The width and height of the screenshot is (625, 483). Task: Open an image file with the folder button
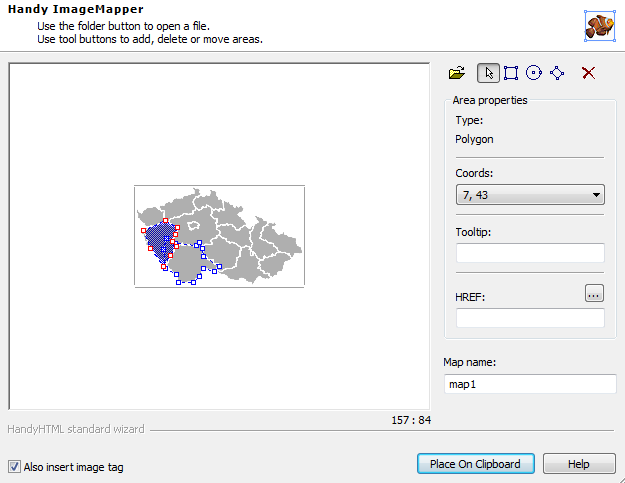point(457,73)
